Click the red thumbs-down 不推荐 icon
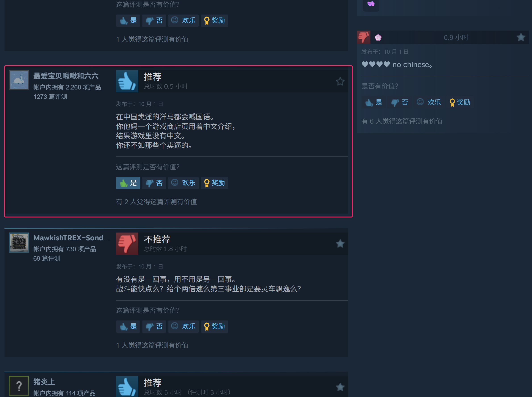 click(x=127, y=243)
